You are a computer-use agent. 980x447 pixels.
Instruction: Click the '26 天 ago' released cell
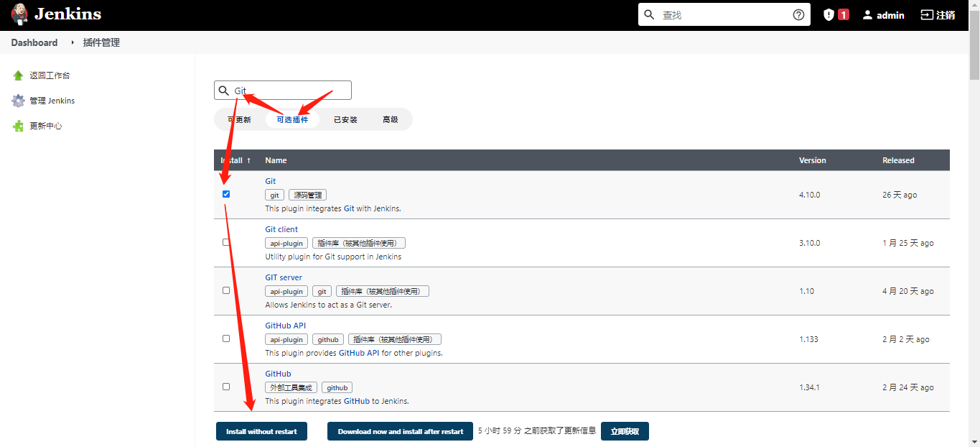pyautogui.click(x=900, y=195)
